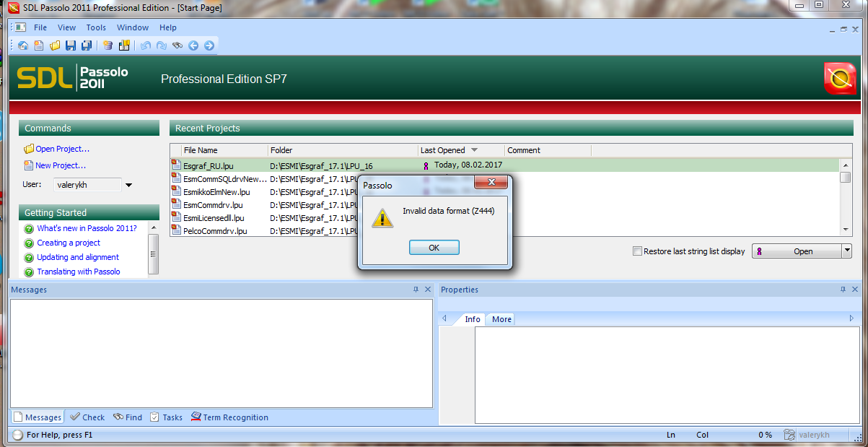Expand the User name dropdown arrow

[x=128, y=185]
